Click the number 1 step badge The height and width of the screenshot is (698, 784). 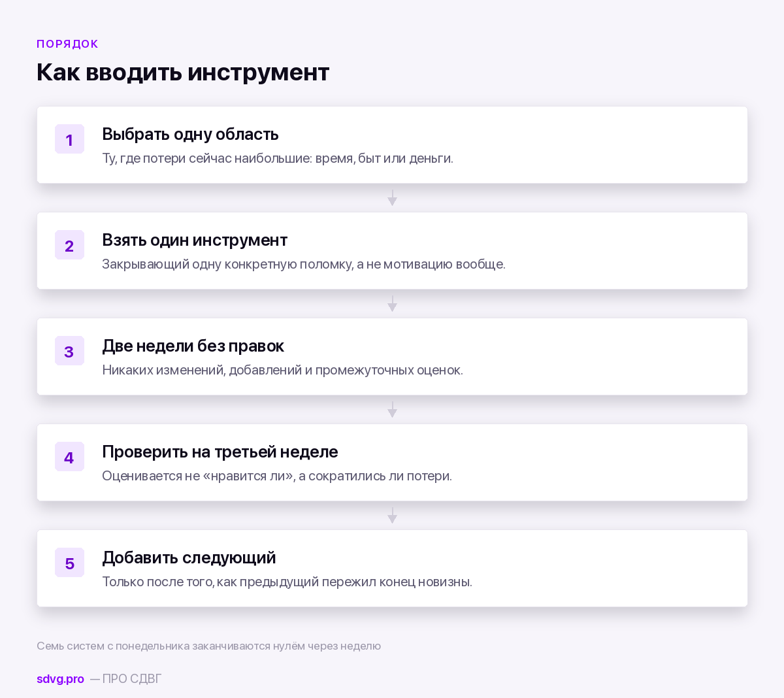69,139
